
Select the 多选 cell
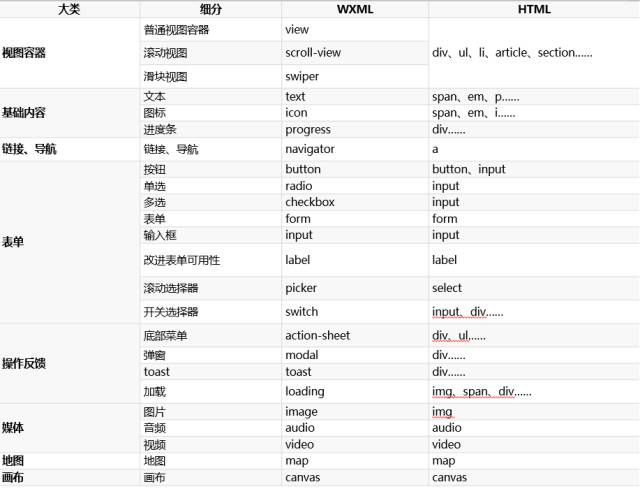click(x=211, y=202)
